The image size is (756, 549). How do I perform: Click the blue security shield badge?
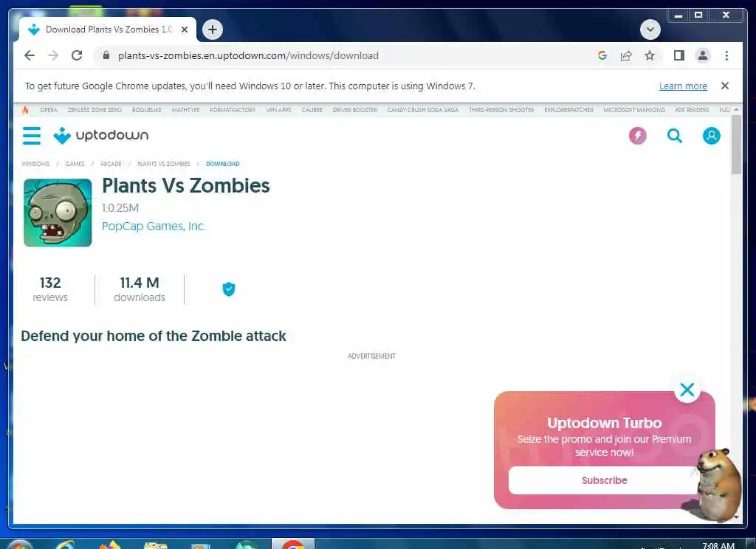(x=229, y=289)
